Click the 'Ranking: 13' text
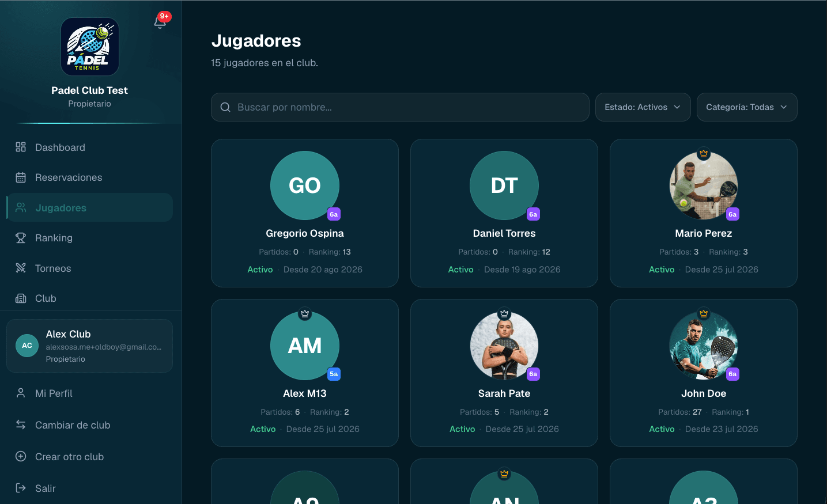This screenshot has height=504, width=827. click(330, 252)
